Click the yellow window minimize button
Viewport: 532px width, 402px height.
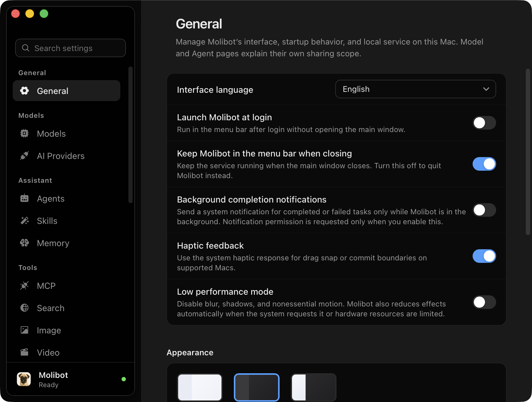30,14
